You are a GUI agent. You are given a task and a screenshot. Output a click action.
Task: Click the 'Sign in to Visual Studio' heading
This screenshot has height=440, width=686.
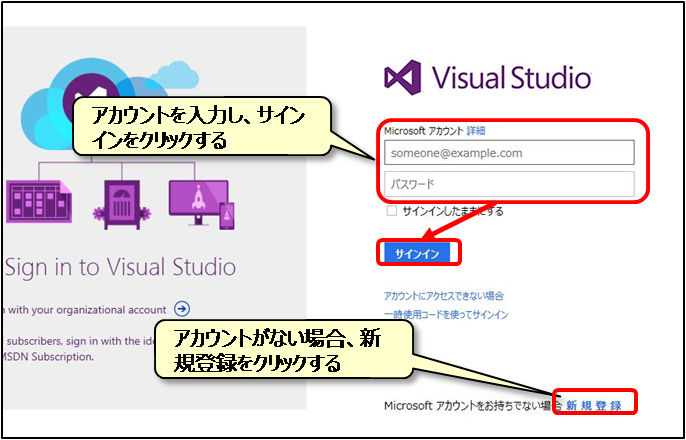121,267
